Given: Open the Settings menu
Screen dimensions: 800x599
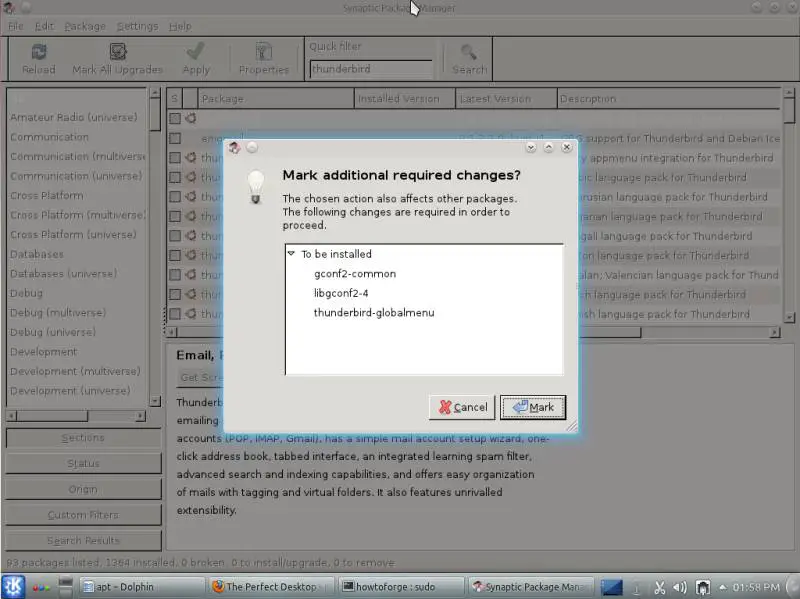Looking at the screenshot, I should pos(138,26).
